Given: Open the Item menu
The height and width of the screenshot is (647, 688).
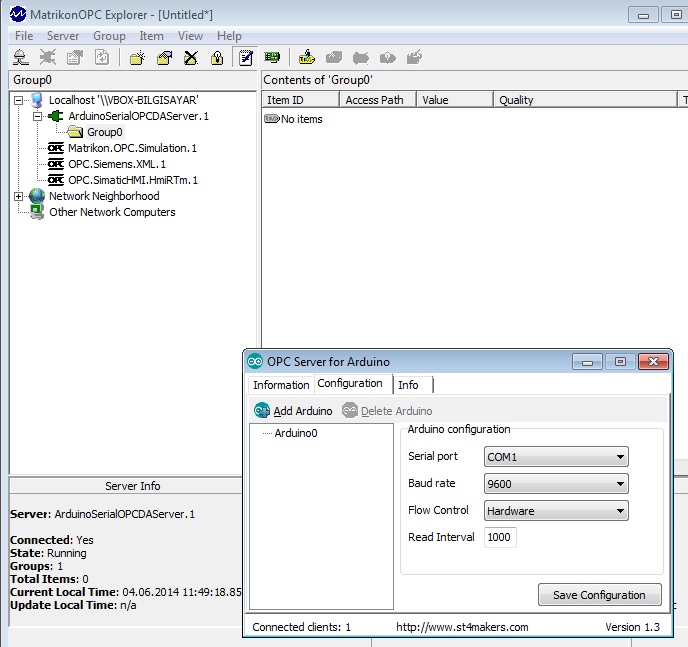Looking at the screenshot, I should click(x=151, y=36).
